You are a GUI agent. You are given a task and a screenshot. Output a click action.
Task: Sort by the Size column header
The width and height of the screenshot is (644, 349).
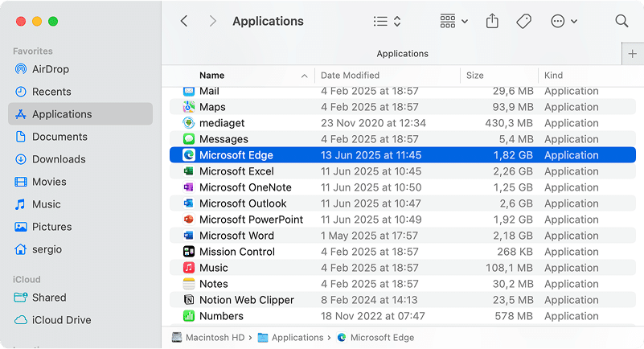tap(475, 75)
